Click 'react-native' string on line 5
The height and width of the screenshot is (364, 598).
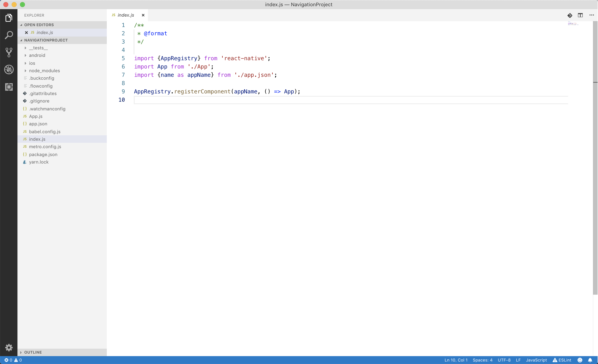point(244,58)
